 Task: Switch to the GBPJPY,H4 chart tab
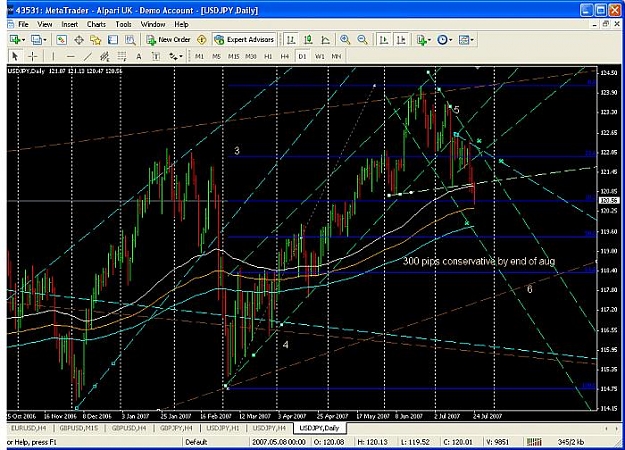coord(176,428)
